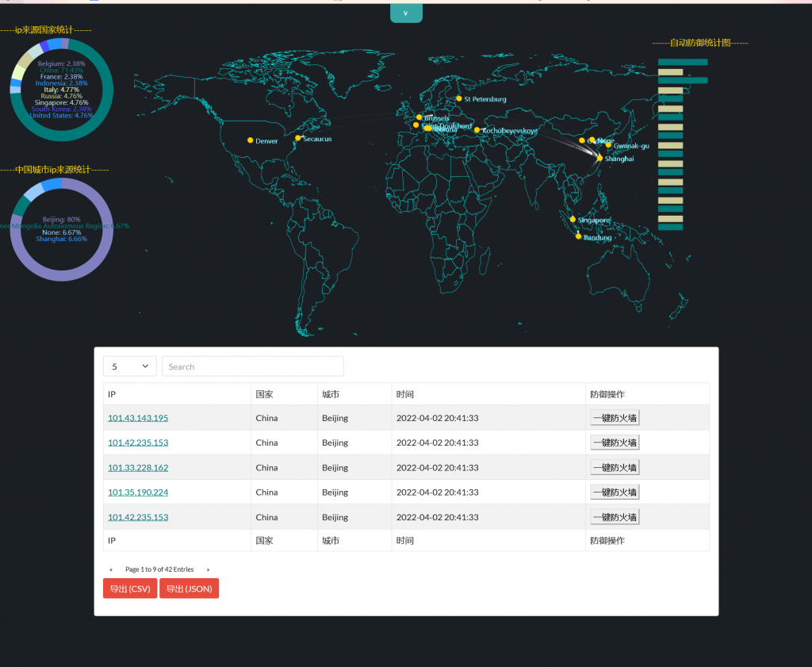
Task: Select the Gwanak-gu map marker dot
Action: 608,145
